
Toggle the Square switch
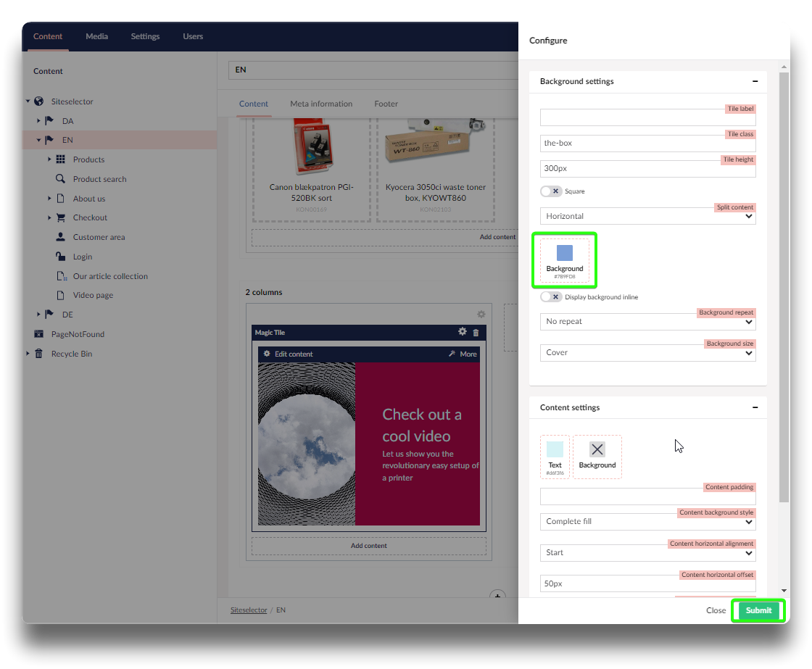(x=551, y=191)
